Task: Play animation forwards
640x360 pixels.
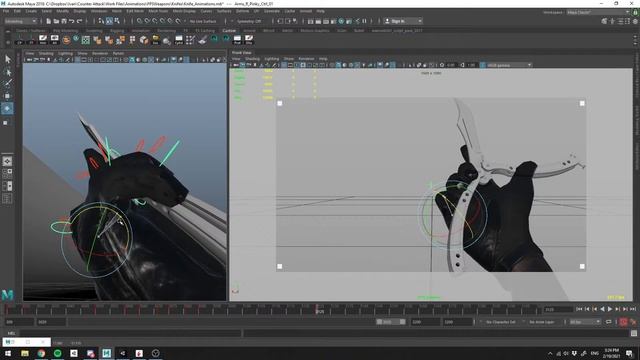Action: point(610,309)
